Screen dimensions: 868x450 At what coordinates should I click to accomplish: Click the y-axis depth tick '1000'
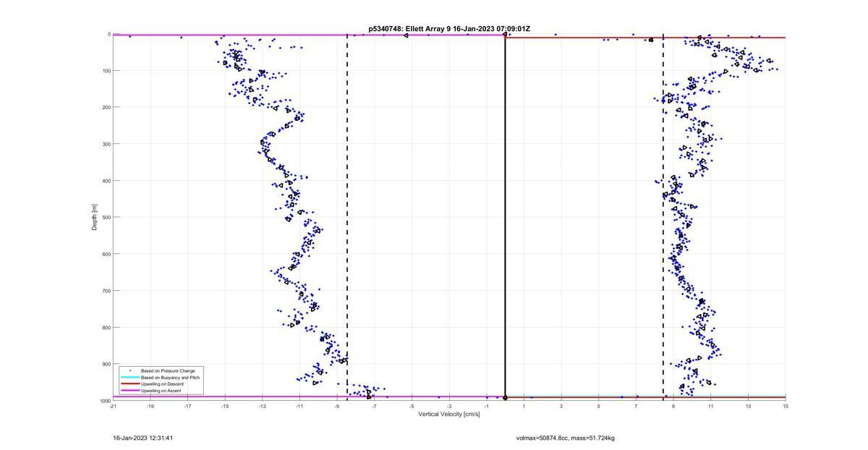click(x=104, y=401)
